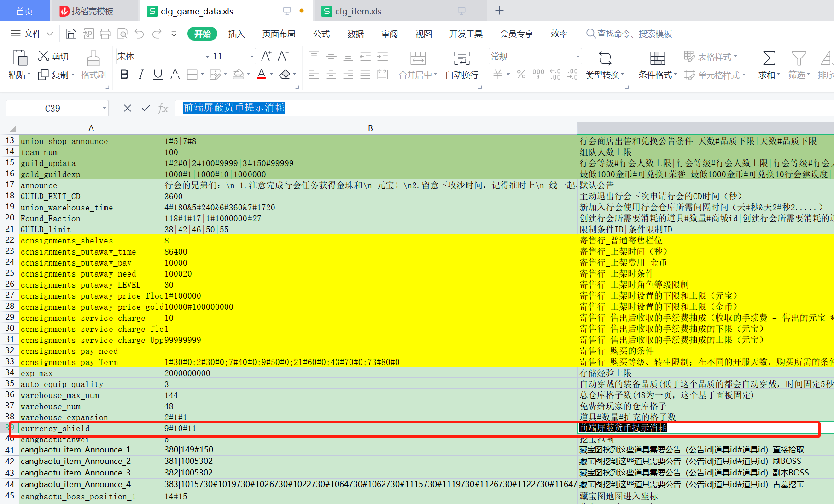The image size is (834, 504).
Task: Toggle Italic formatting
Action: click(141, 74)
